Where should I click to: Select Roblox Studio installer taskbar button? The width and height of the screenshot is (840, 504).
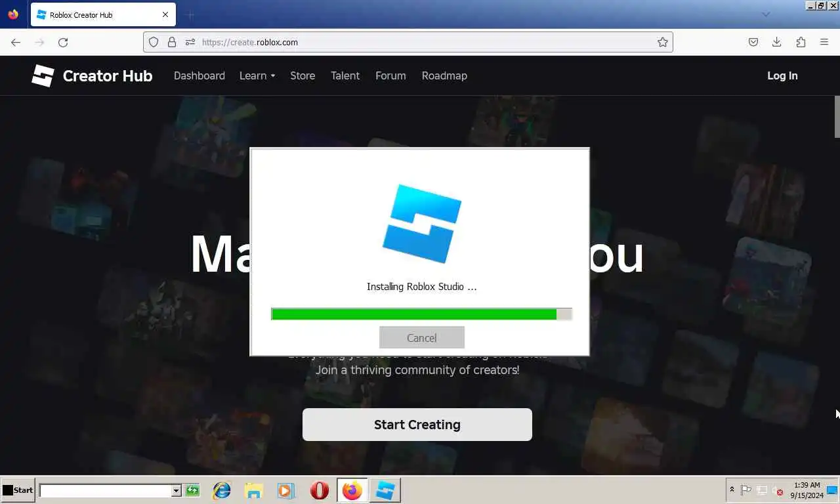[385, 490]
